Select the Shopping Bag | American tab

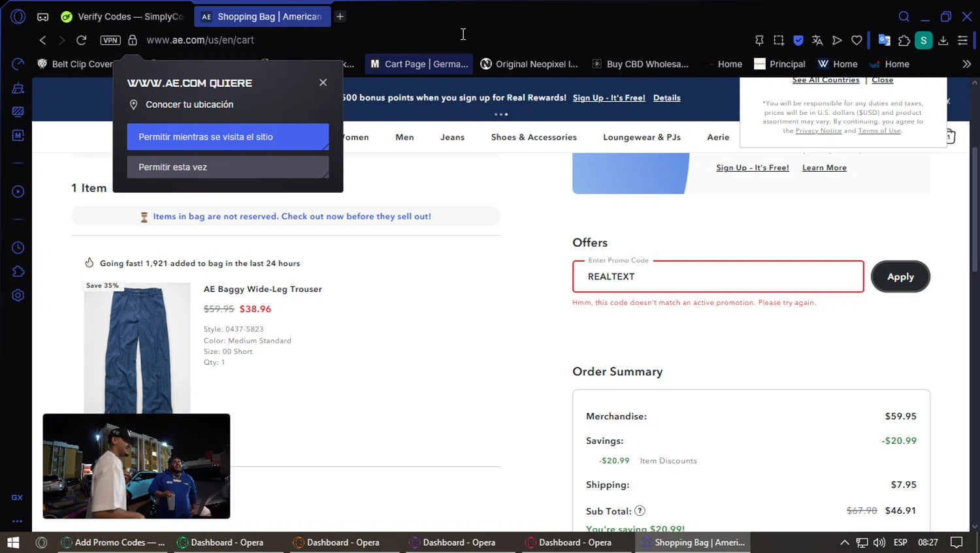[262, 16]
